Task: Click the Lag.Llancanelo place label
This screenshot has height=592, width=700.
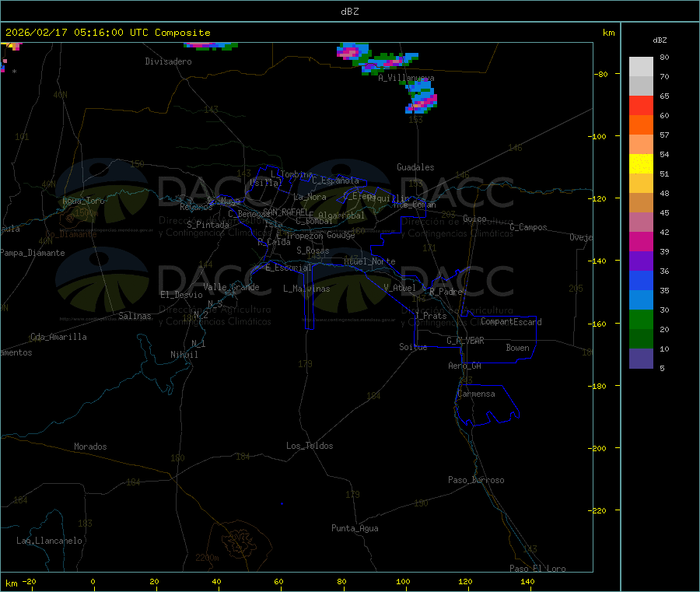Action: [x=49, y=541]
